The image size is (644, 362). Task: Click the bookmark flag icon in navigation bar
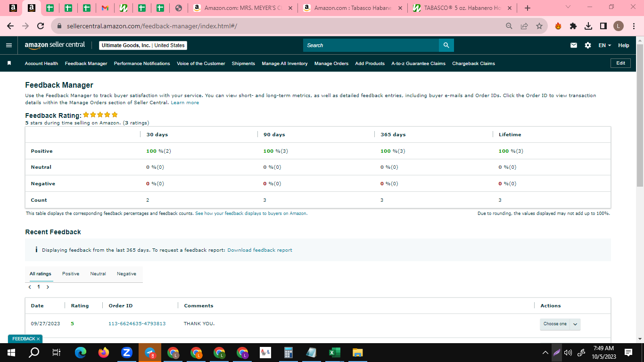(9, 63)
